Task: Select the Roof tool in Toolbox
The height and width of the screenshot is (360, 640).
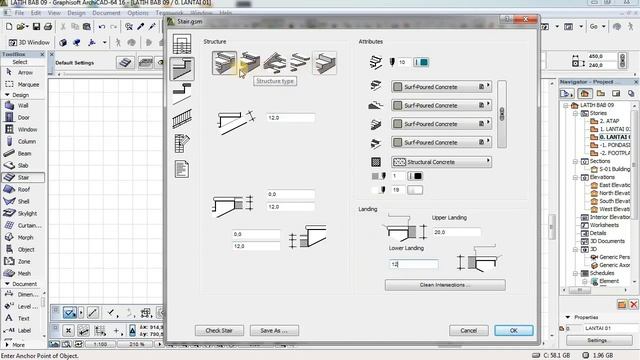Action: [23, 189]
